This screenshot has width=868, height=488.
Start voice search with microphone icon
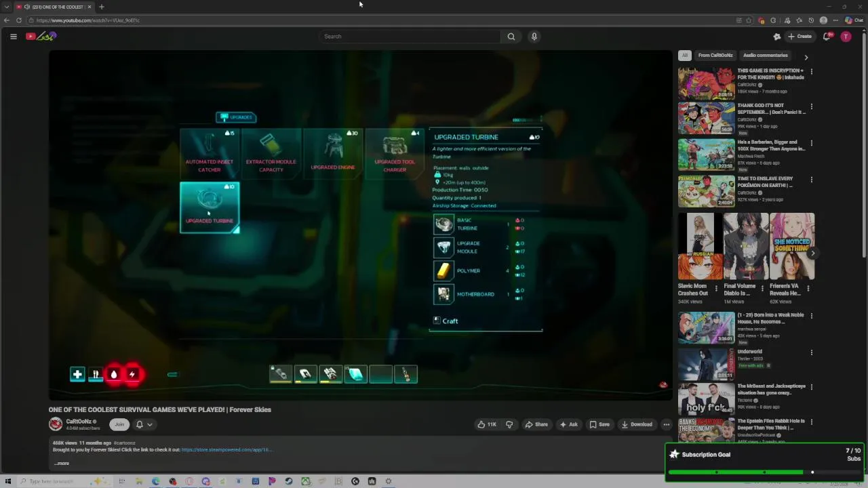coord(534,37)
